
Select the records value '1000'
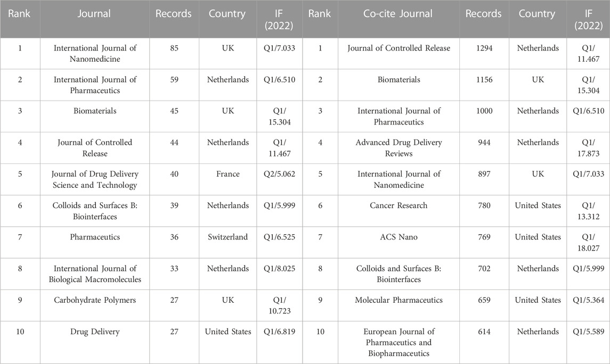click(484, 111)
